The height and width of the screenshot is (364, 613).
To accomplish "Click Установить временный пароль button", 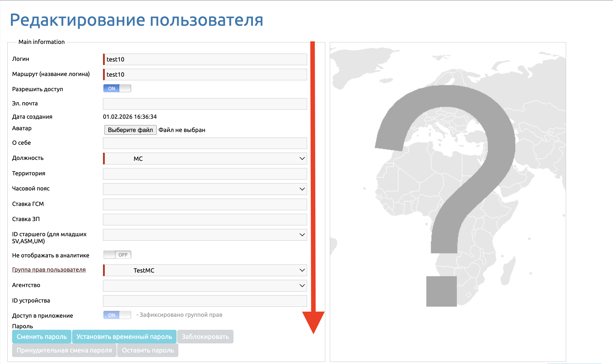I will click(x=124, y=337).
